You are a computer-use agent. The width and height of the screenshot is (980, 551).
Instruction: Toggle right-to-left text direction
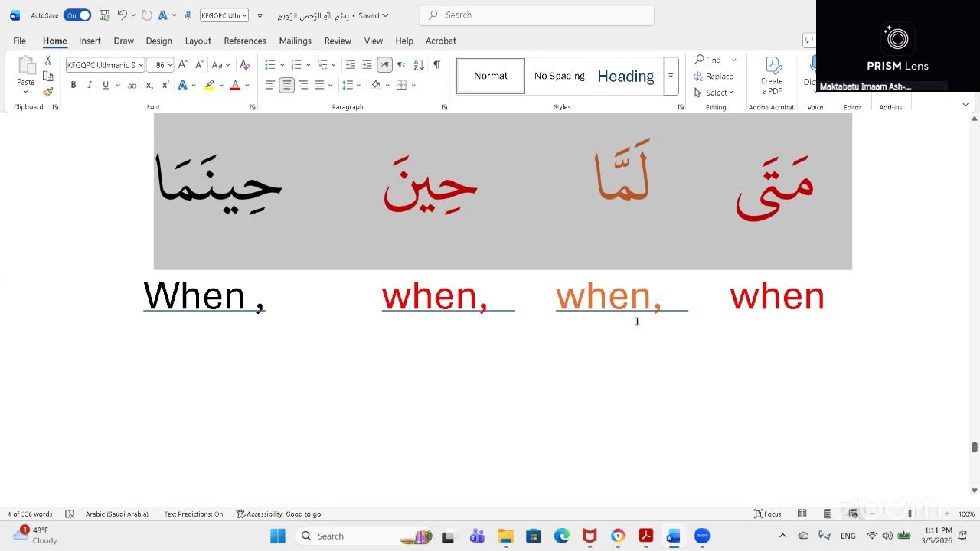400,65
